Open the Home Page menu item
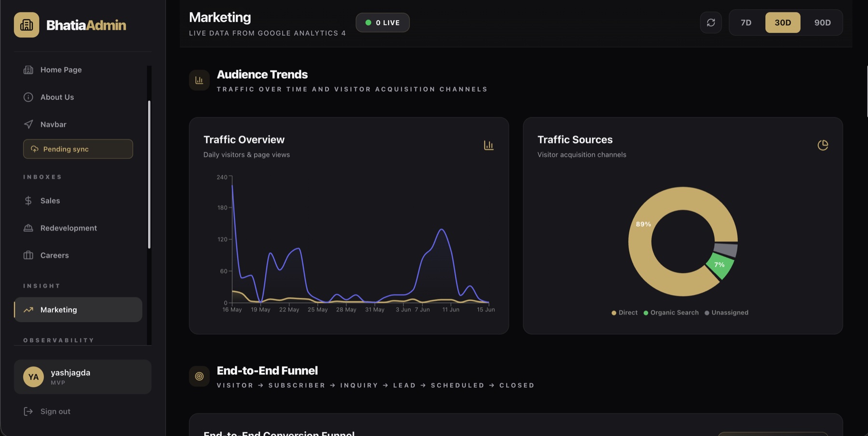This screenshot has height=436, width=868. [78, 70]
